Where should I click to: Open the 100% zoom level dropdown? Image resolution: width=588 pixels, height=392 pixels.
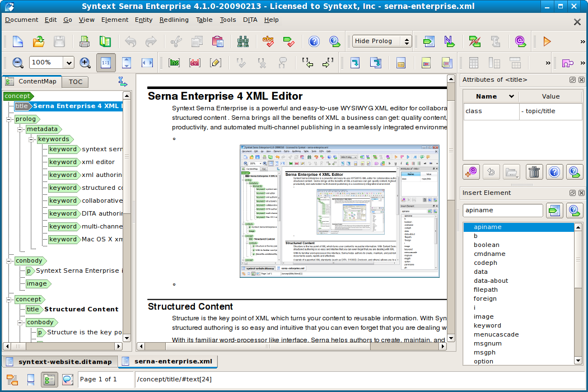point(69,63)
